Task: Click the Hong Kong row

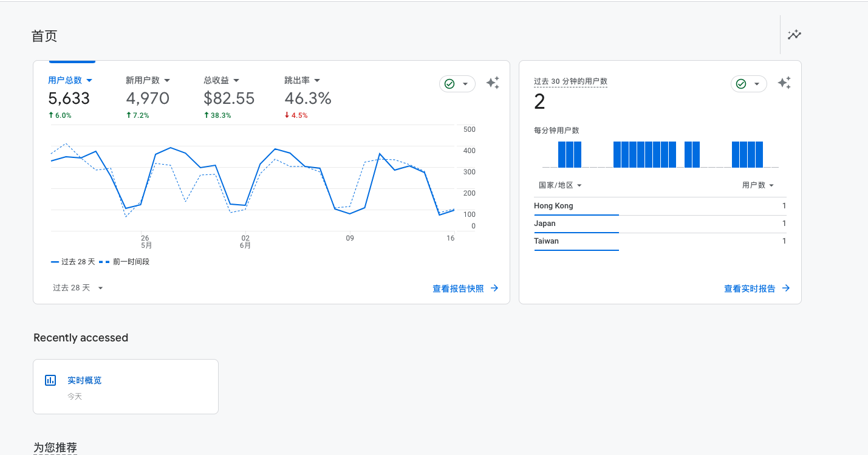Action: click(x=660, y=206)
